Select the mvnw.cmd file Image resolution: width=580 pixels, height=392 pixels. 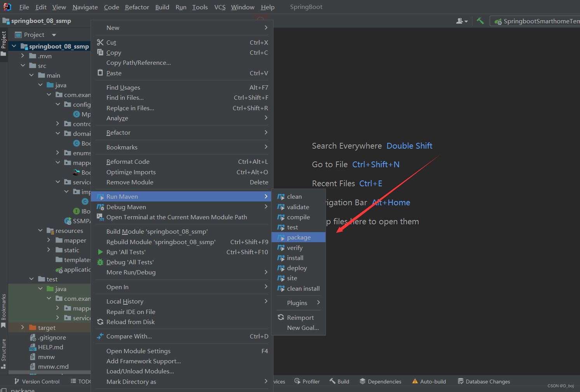click(53, 366)
